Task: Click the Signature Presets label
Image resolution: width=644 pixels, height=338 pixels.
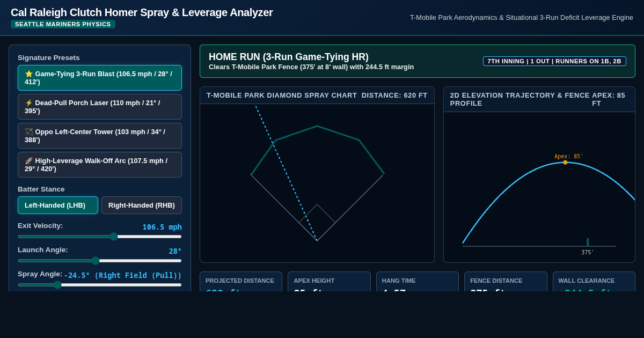Action: pyautogui.click(x=49, y=58)
